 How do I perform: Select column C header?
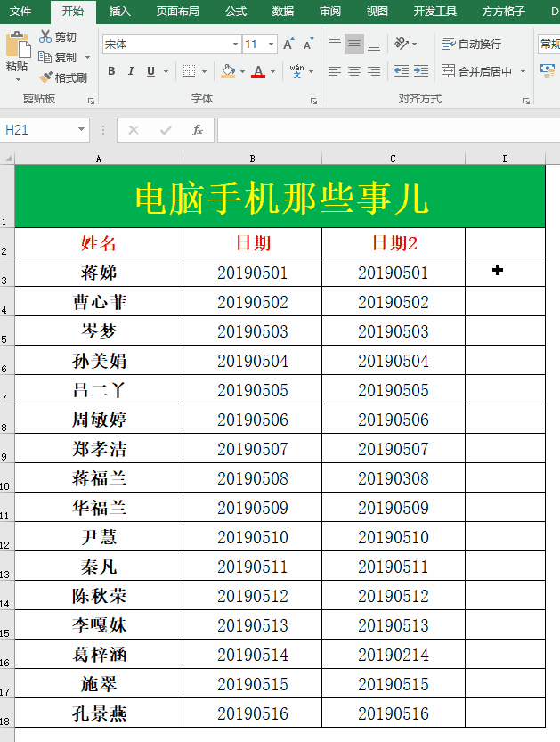[393, 159]
